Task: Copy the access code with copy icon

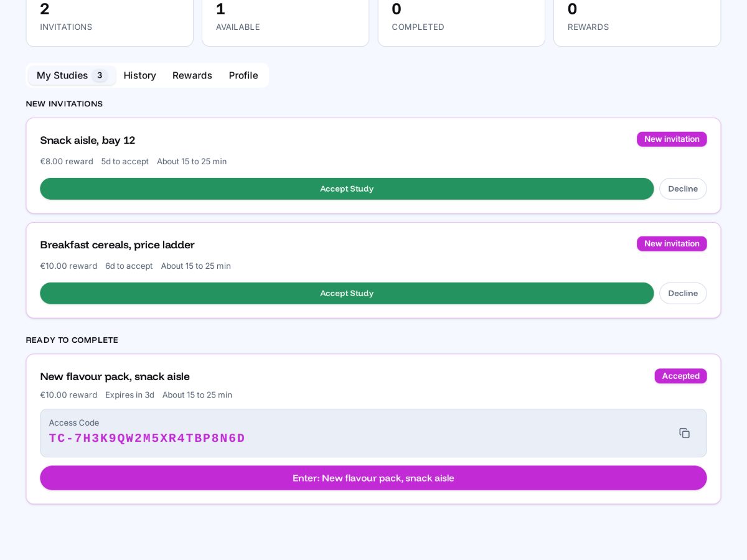Action: [684, 433]
